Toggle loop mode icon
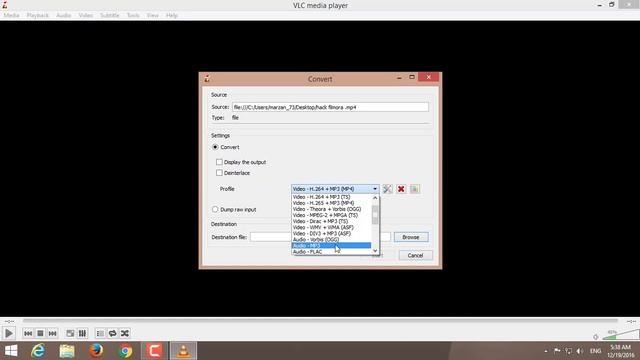The height and width of the screenshot is (360, 640). (x=113, y=333)
